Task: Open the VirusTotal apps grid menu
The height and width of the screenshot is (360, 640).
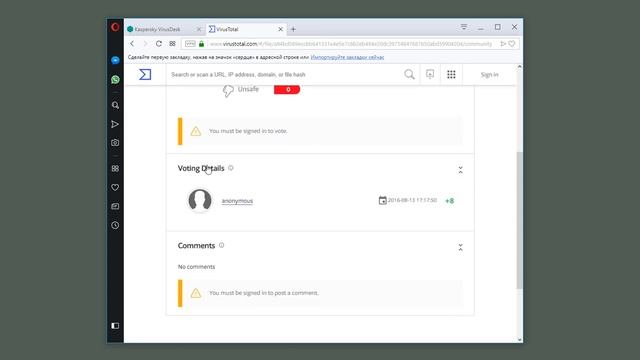Action: pos(451,75)
